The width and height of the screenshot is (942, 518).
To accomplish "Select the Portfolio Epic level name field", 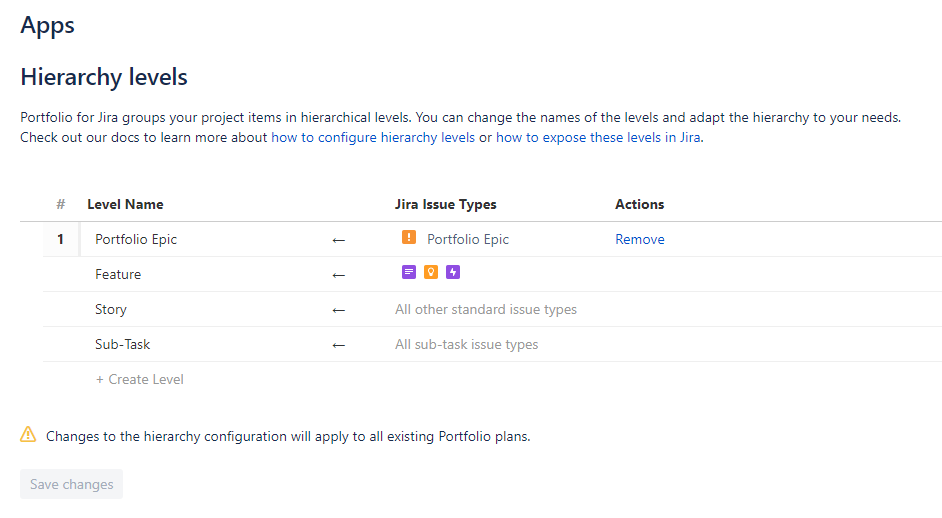I will click(136, 239).
